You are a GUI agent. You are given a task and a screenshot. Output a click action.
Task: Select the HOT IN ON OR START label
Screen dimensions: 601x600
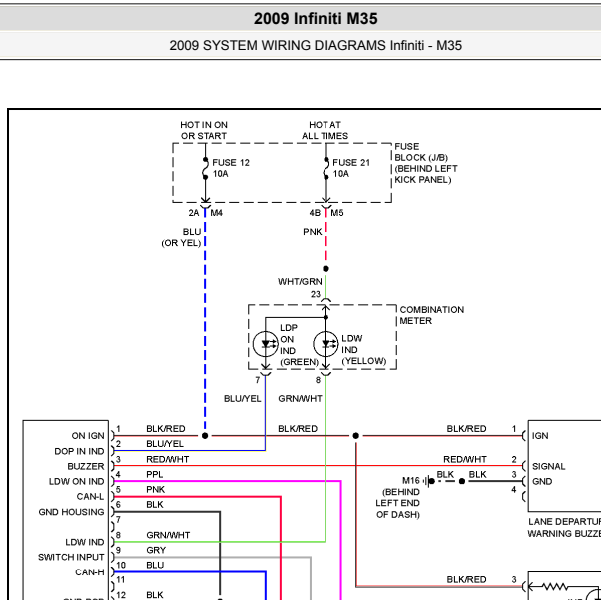[x=204, y=131]
